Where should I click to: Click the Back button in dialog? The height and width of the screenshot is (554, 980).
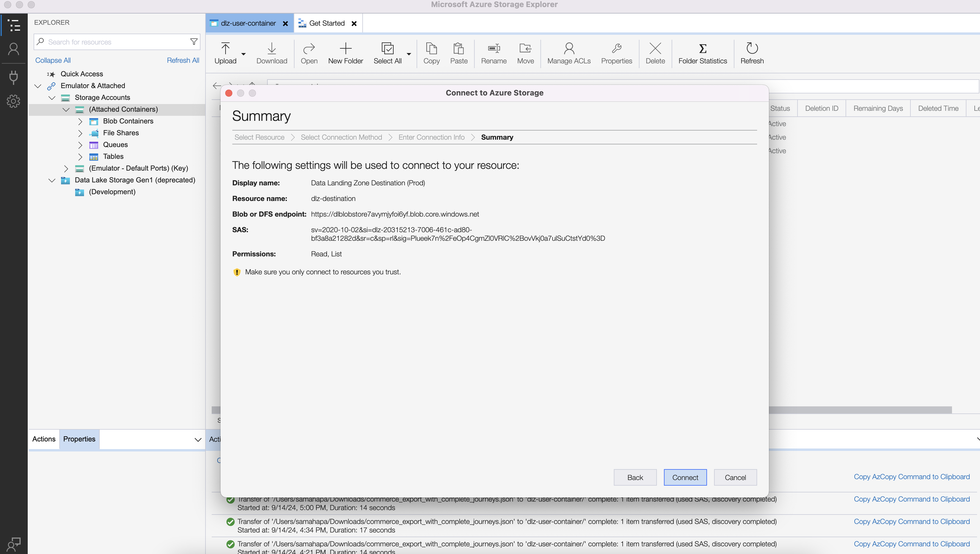tap(635, 477)
